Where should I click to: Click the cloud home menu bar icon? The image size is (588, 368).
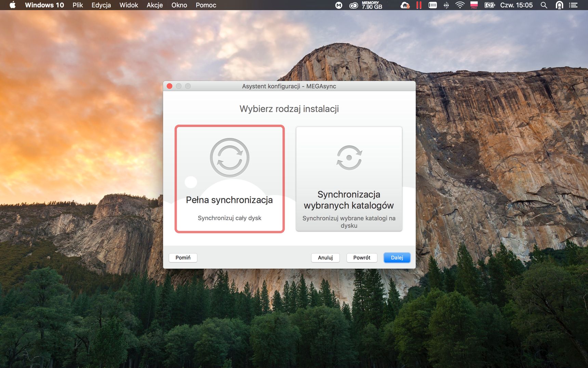[x=405, y=5]
